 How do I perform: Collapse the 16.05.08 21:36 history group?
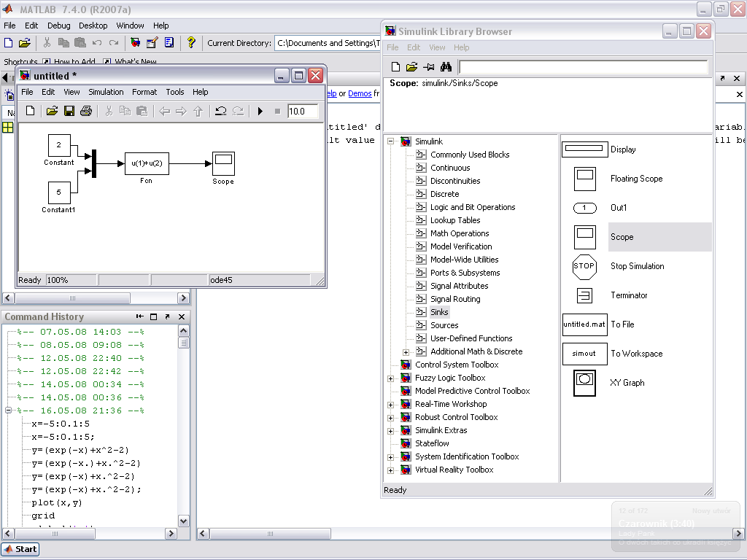(x=8, y=410)
